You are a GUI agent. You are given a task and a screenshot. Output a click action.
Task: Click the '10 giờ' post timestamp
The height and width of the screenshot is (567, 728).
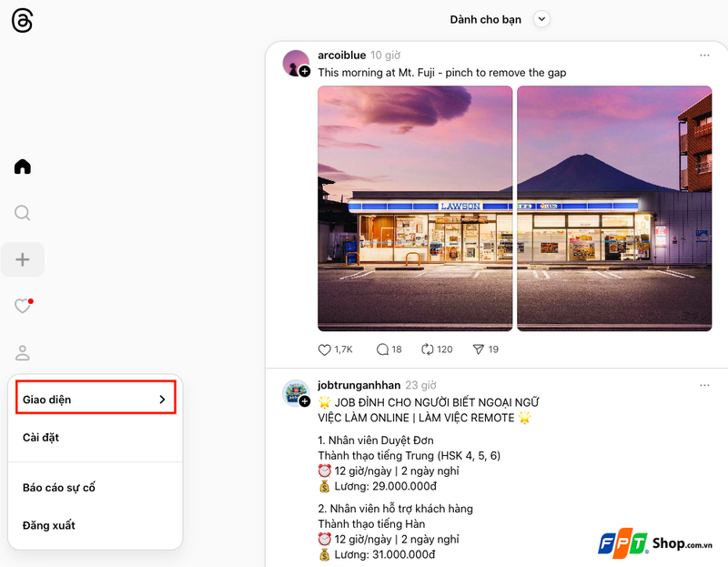pyautogui.click(x=385, y=56)
